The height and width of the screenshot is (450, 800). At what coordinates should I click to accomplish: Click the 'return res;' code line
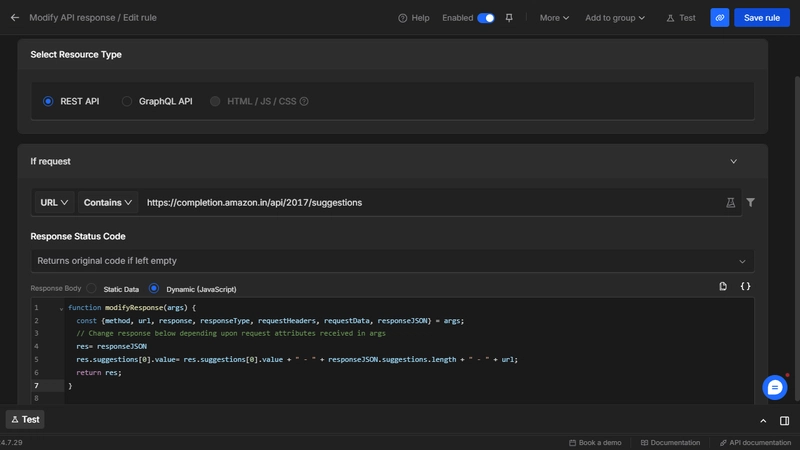99,372
